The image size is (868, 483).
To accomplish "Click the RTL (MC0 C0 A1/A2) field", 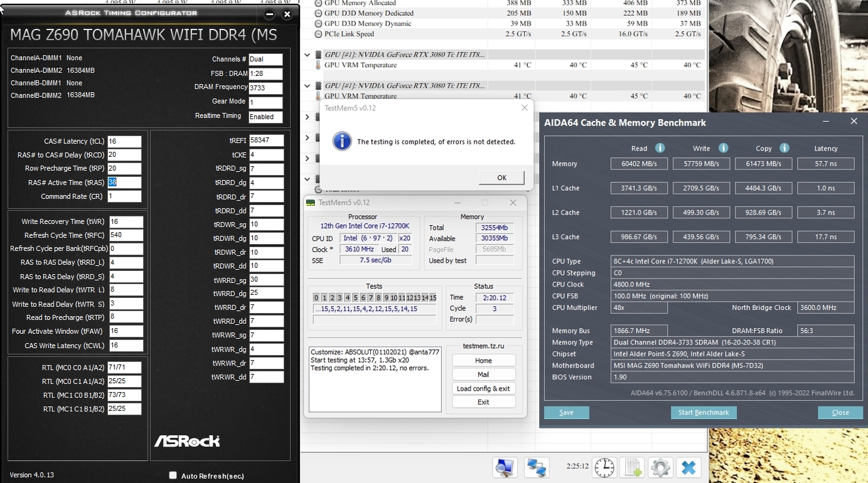I will (124, 368).
